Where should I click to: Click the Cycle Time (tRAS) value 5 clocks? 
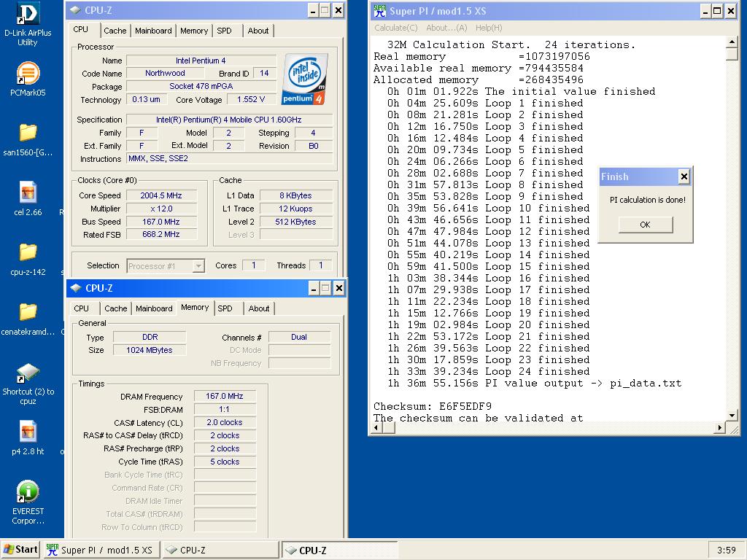pyautogui.click(x=225, y=462)
